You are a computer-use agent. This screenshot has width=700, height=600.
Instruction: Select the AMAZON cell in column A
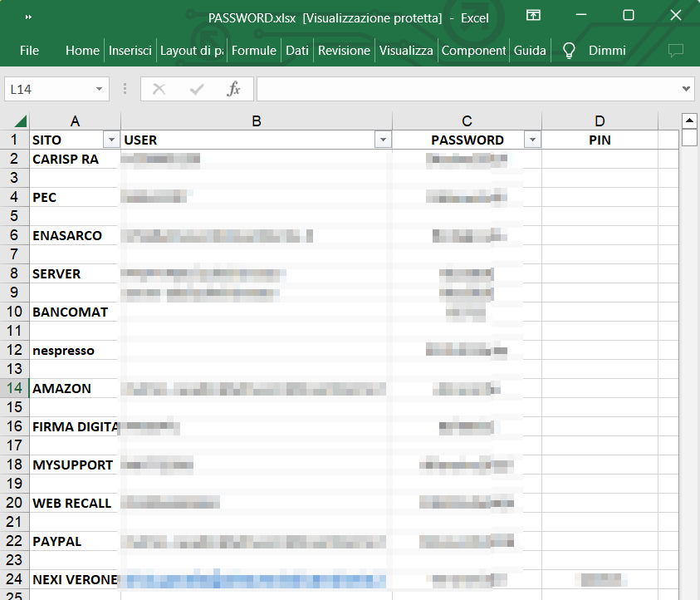point(75,388)
